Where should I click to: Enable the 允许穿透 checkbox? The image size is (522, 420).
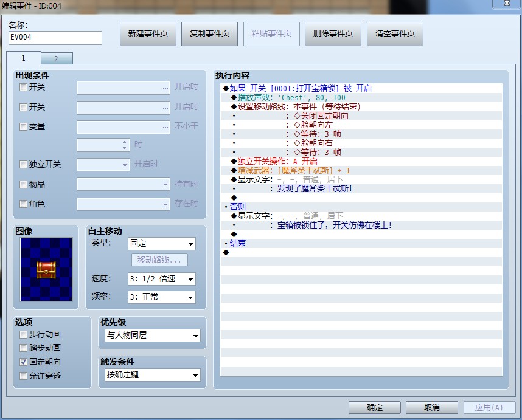pyautogui.click(x=24, y=376)
